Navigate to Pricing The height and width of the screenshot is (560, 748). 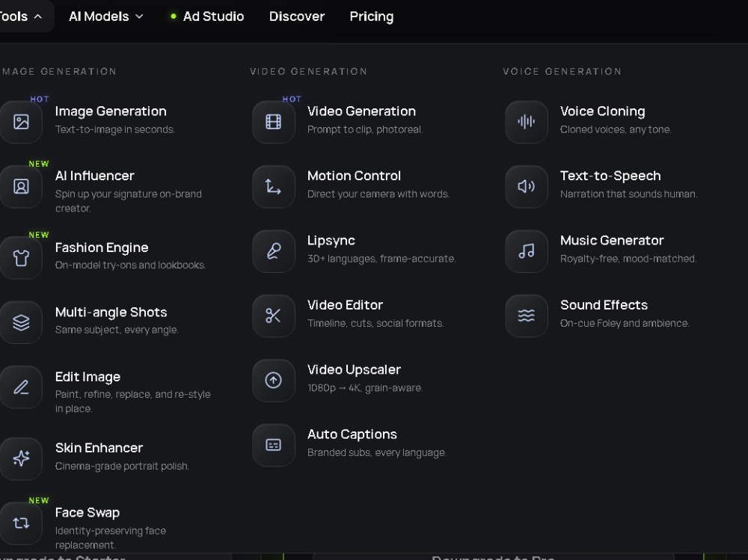coord(372,16)
